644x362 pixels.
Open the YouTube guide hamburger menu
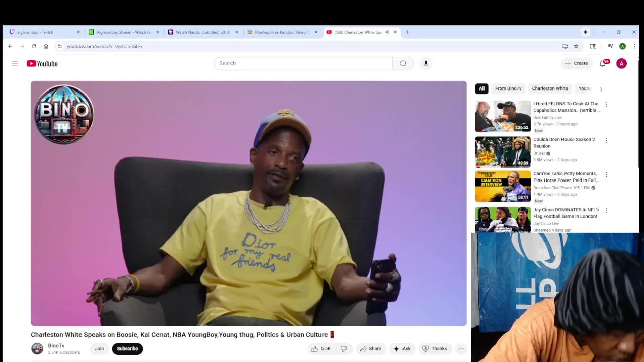coord(15,63)
